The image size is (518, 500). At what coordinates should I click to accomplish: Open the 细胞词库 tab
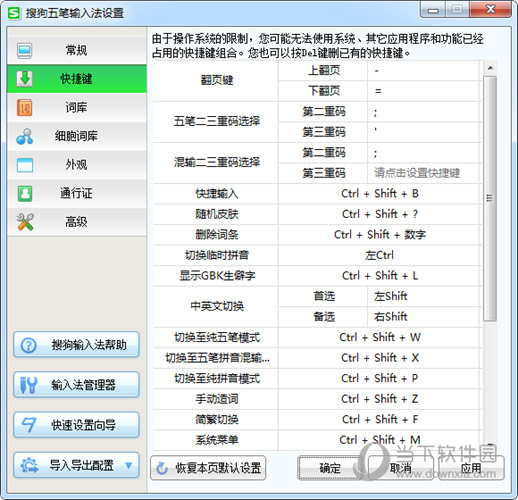[x=77, y=136]
